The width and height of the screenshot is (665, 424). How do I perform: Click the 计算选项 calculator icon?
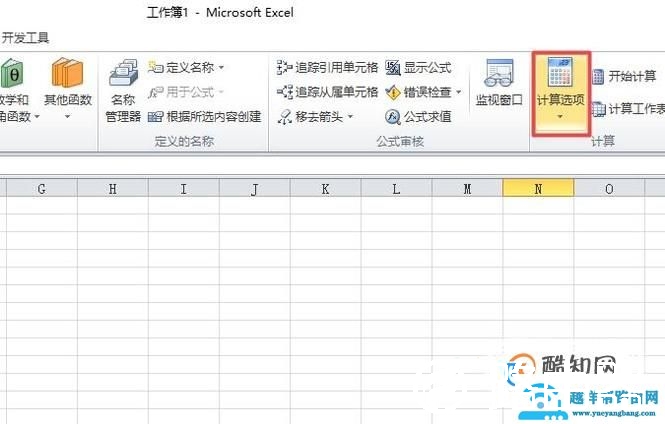560,73
